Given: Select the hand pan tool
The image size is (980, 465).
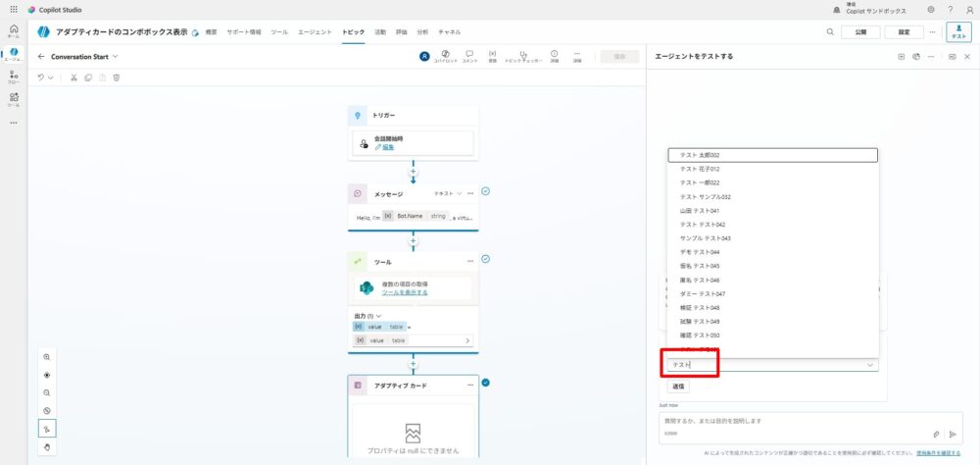Looking at the screenshot, I should [47, 446].
